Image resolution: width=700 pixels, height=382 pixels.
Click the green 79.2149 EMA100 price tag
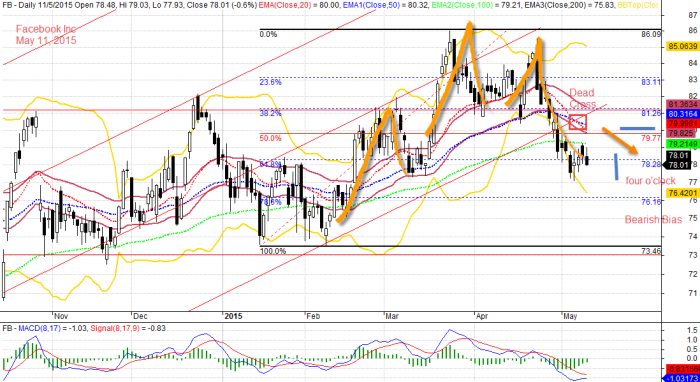(682, 144)
